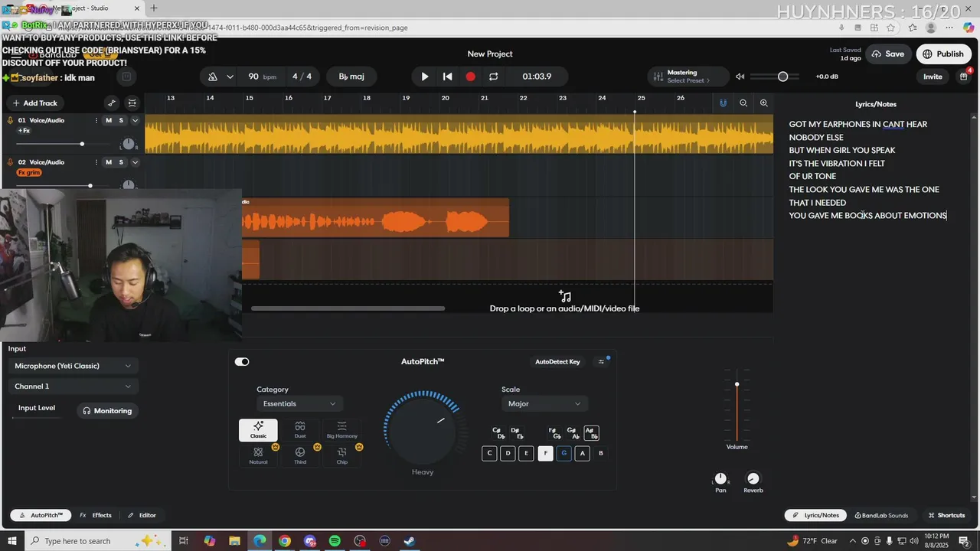Select the Third AutoPitch preset

[300, 455]
